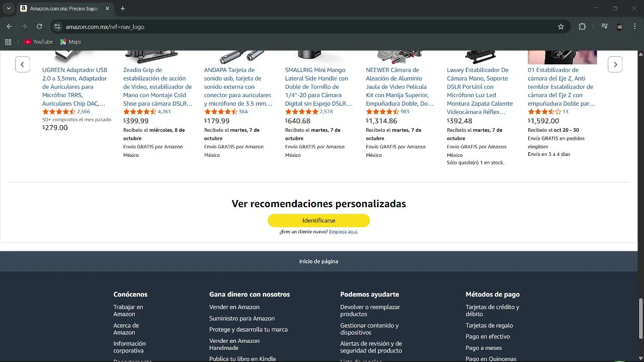View SMALLRIG star rating 2,578 reviews
The width and height of the screenshot is (644, 362).
pyautogui.click(x=309, y=112)
